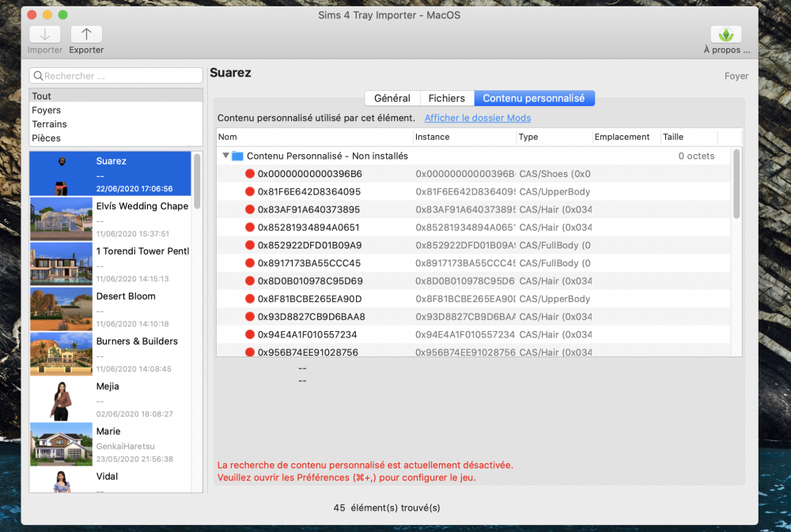791x532 pixels.
Task: Click the red status dot for 0x8F81BCBE265EA90D
Action: coord(249,299)
